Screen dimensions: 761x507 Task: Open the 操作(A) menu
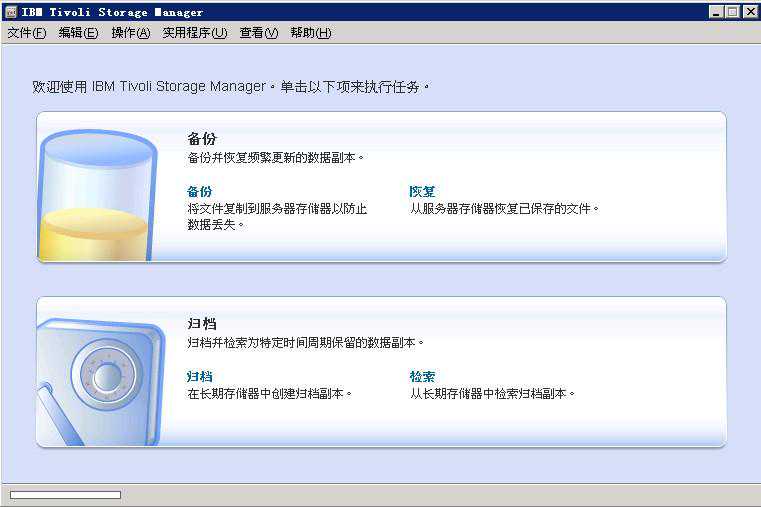(130, 33)
